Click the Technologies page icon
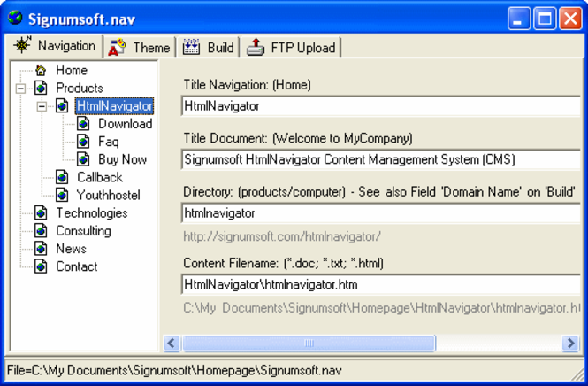 pyautogui.click(x=41, y=212)
